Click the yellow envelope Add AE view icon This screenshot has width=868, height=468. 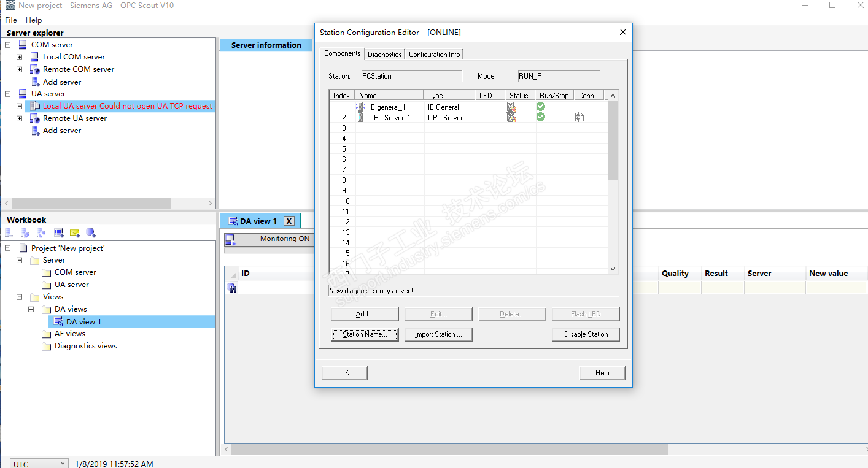[75, 232]
